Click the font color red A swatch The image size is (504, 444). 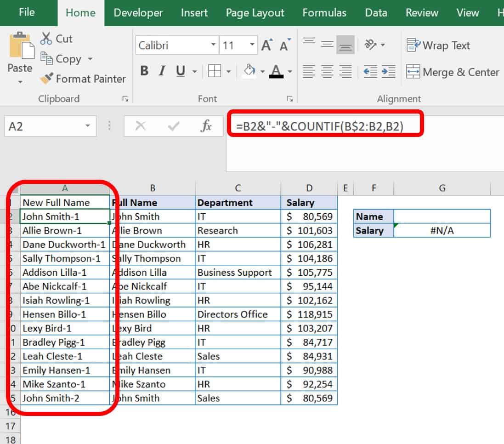click(x=276, y=71)
